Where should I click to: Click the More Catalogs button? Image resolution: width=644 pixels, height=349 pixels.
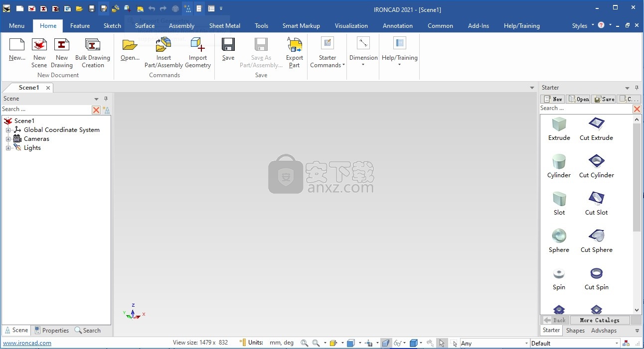coord(599,320)
